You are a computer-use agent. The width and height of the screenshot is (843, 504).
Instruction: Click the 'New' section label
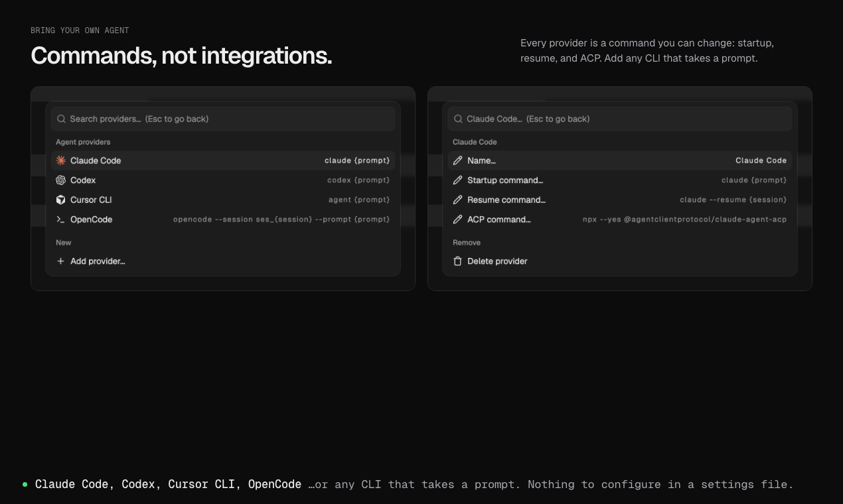[64, 243]
